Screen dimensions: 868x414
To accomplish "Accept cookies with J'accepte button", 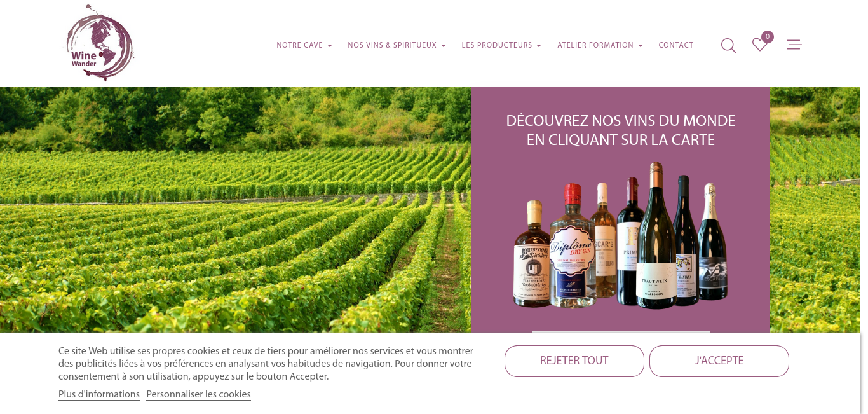I will click(719, 361).
